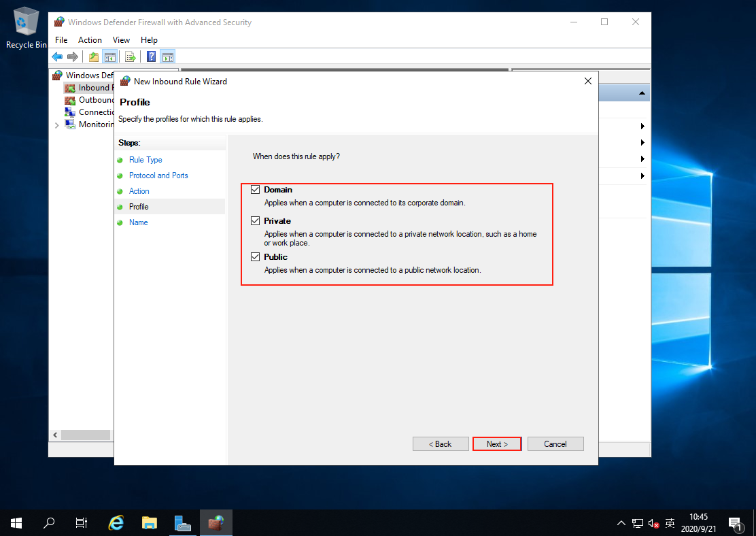Expand third submenu arrow in Actions pane

pyautogui.click(x=642, y=159)
